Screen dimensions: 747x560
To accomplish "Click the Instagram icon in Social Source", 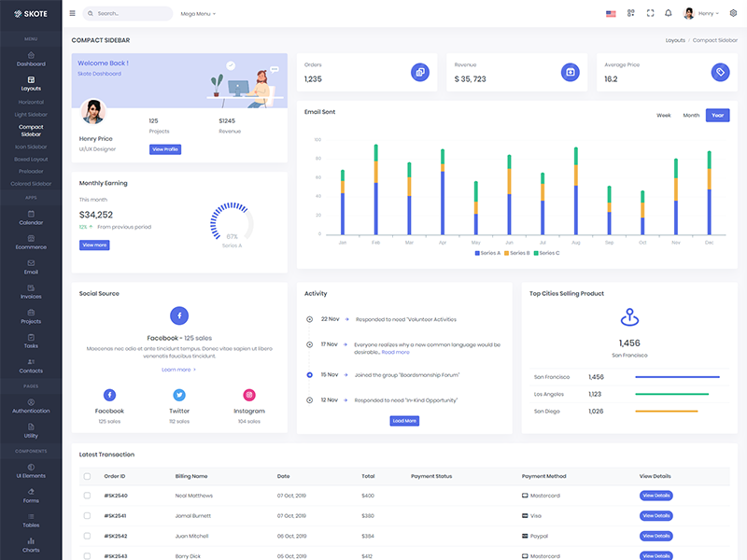I will [x=249, y=395].
